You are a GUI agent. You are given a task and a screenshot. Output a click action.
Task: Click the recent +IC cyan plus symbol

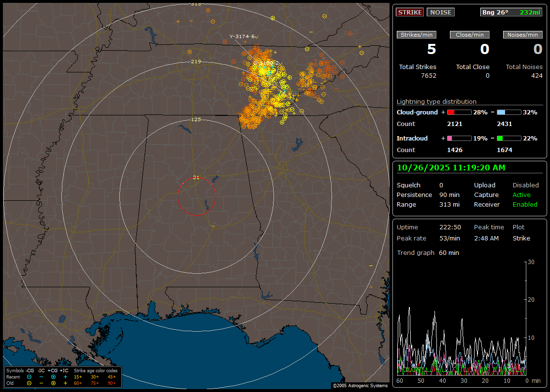[x=65, y=377]
